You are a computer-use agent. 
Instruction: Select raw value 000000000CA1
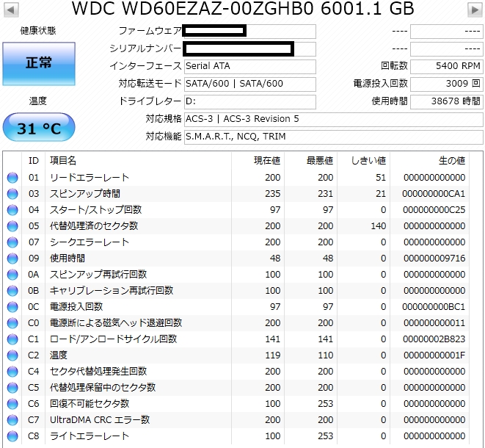434,194
